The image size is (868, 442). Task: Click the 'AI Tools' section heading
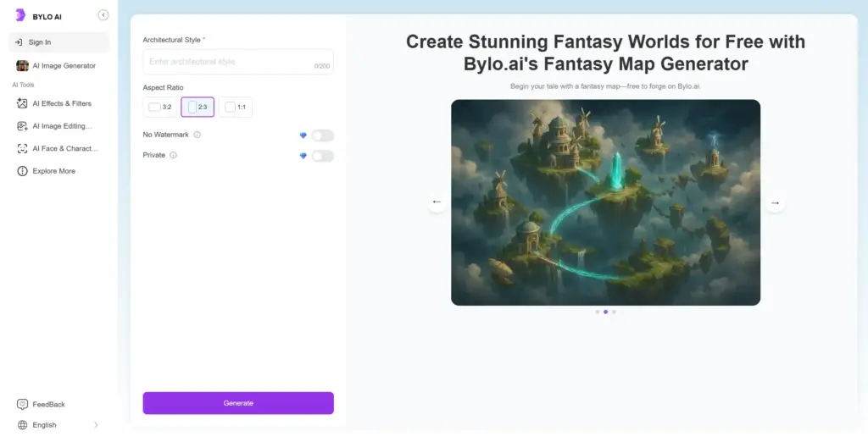(23, 85)
